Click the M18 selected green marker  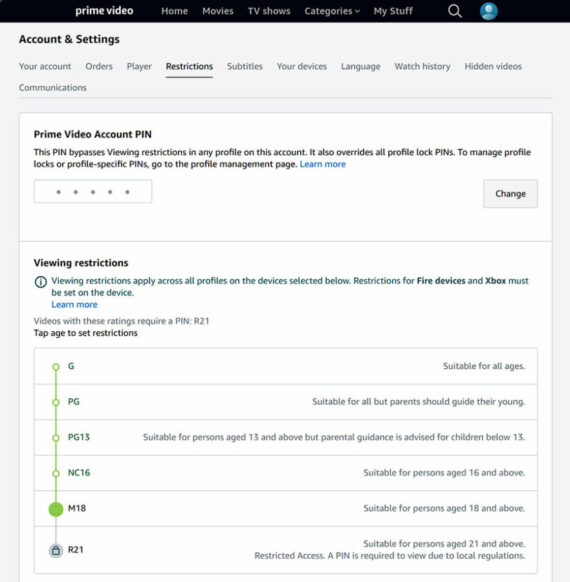pos(56,509)
